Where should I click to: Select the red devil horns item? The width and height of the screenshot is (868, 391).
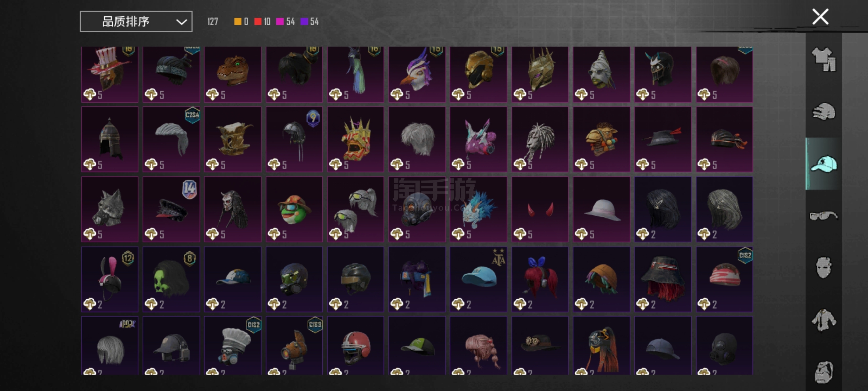(540, 209)
